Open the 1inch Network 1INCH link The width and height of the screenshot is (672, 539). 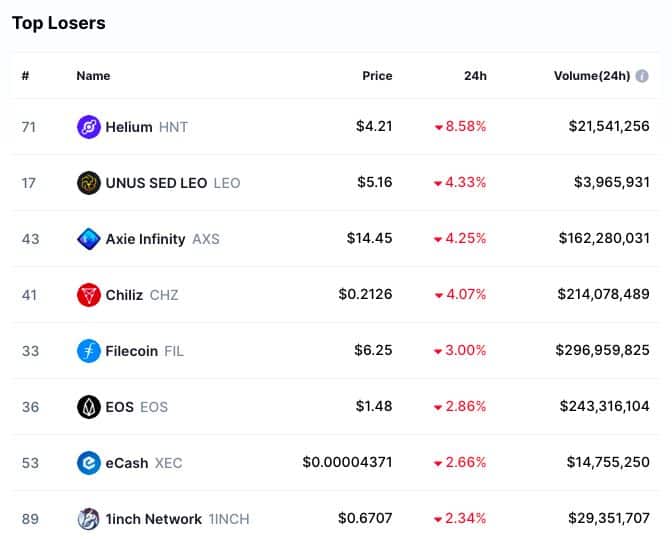click(x=177, y=519)
